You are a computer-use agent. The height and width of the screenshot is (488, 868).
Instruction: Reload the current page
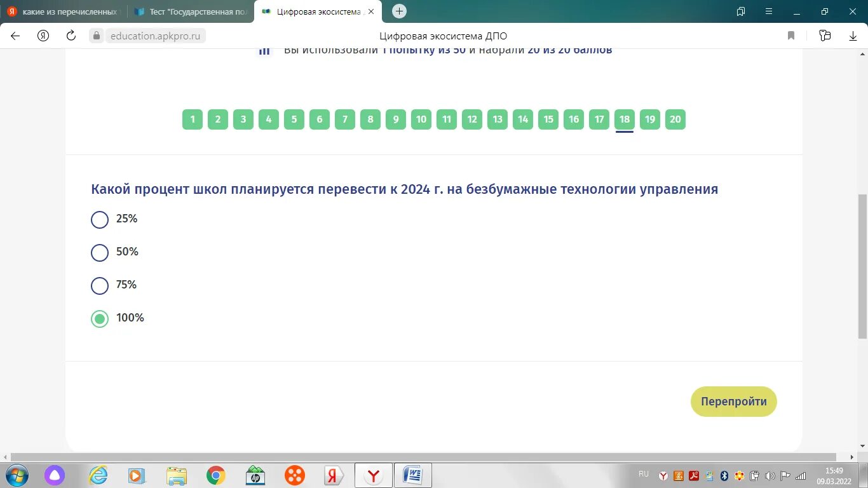71,36
